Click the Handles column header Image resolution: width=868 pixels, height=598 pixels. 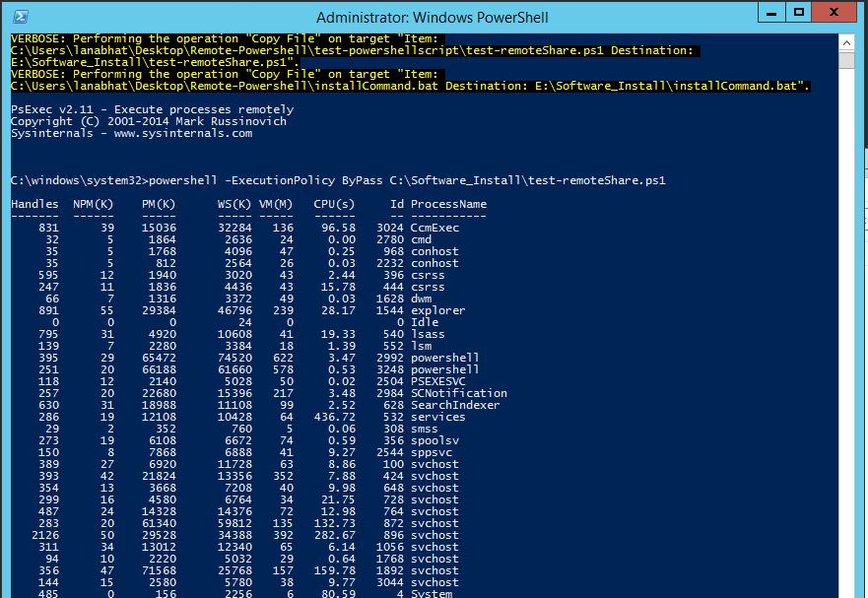(x=34, y=203)
